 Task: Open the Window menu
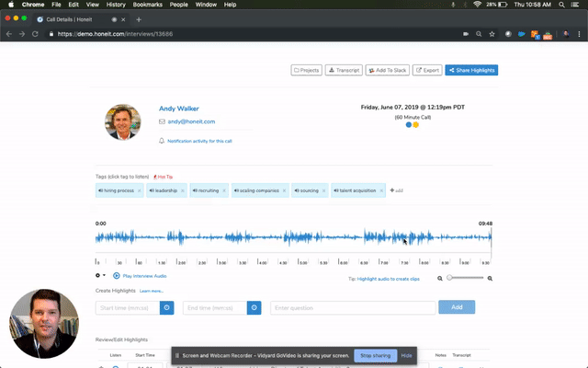coord(206,5)
